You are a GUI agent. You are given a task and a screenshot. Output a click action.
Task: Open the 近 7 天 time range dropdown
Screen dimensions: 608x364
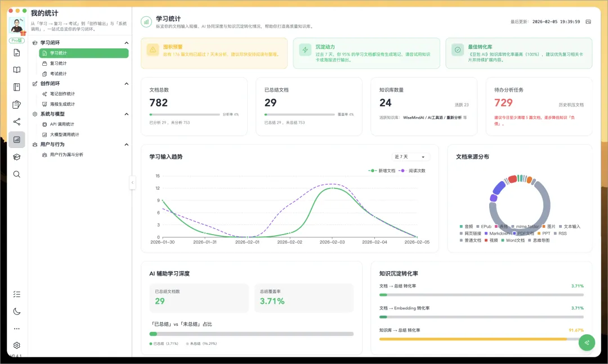coord(411,157)
